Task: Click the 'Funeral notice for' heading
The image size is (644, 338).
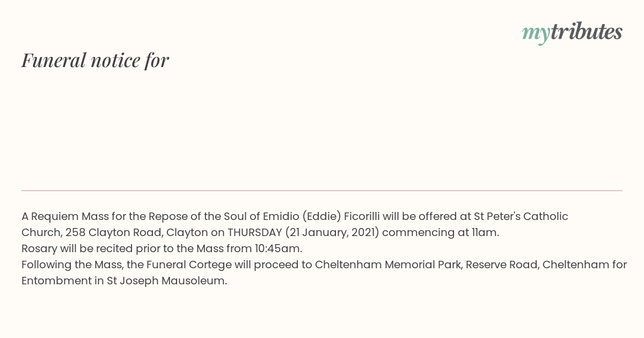Action: [x=95, y=60]
